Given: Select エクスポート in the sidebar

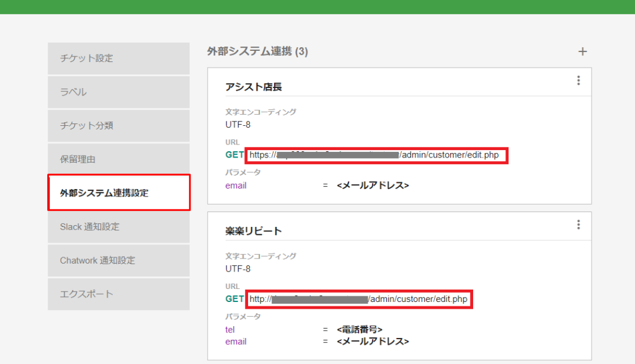Looking at the screenshot, I should [118, 294].
